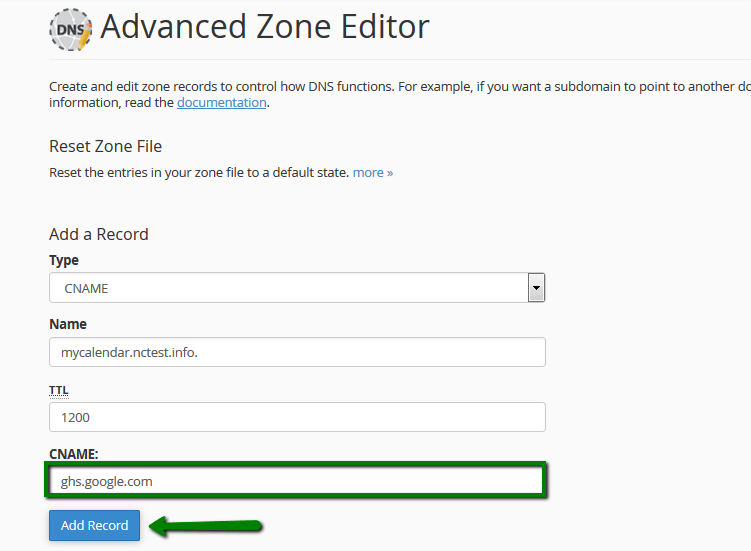
Task: Click the Advanced Zone Editor heading
Action: click(265, 27)
